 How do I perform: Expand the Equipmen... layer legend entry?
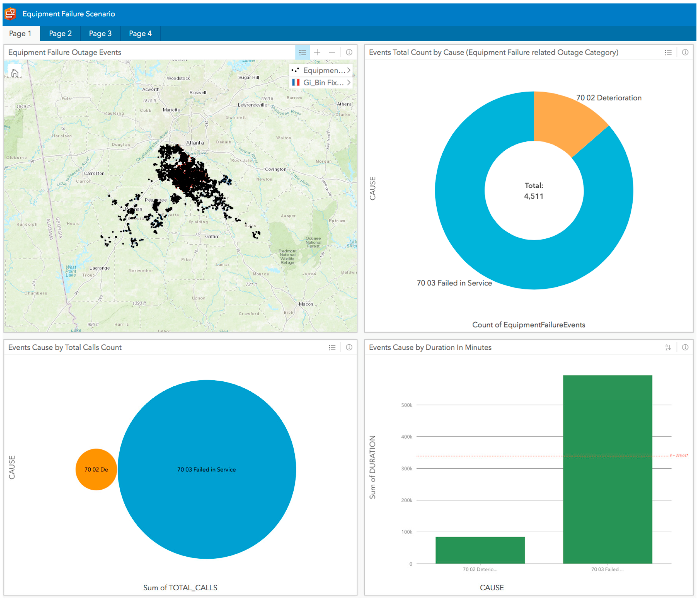pos(349,70)
